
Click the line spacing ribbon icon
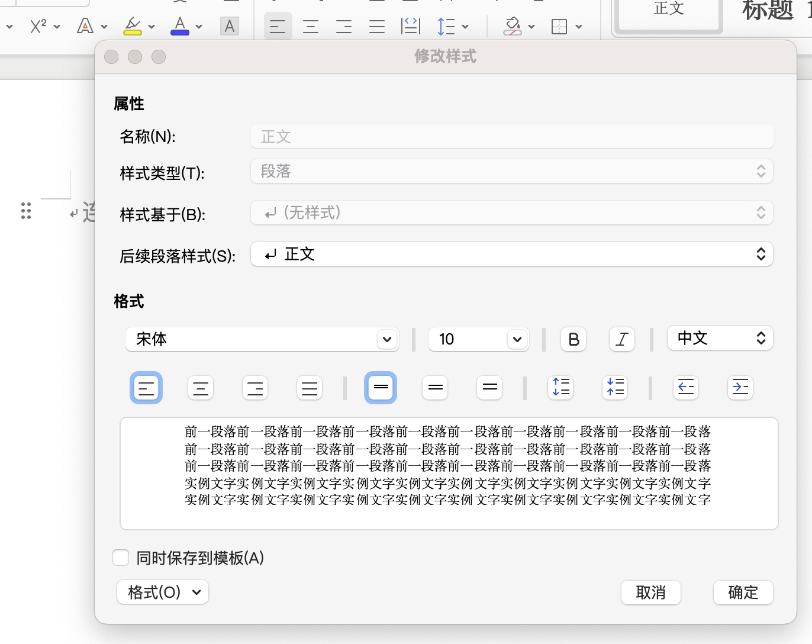(x=446, y=27)
